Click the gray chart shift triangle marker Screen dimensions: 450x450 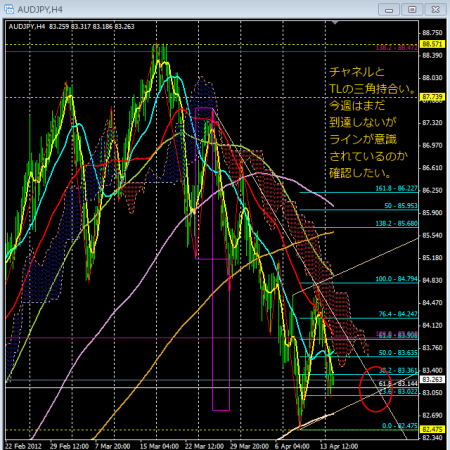(335, 23)
